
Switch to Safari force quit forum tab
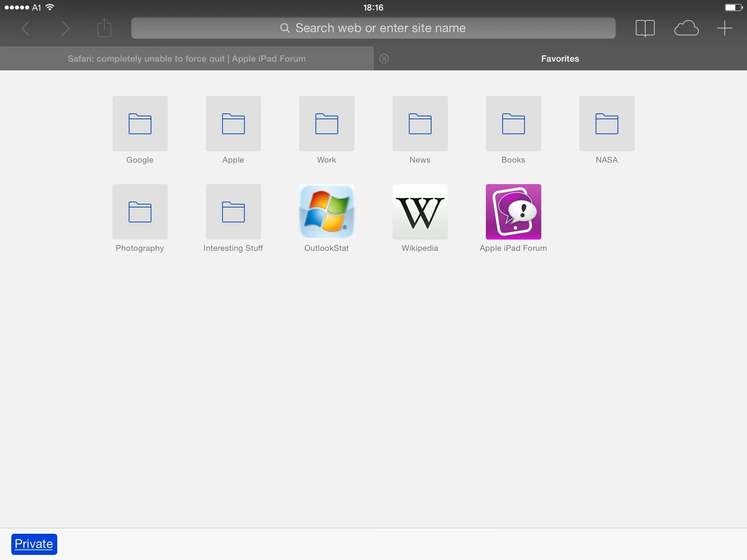186,59
